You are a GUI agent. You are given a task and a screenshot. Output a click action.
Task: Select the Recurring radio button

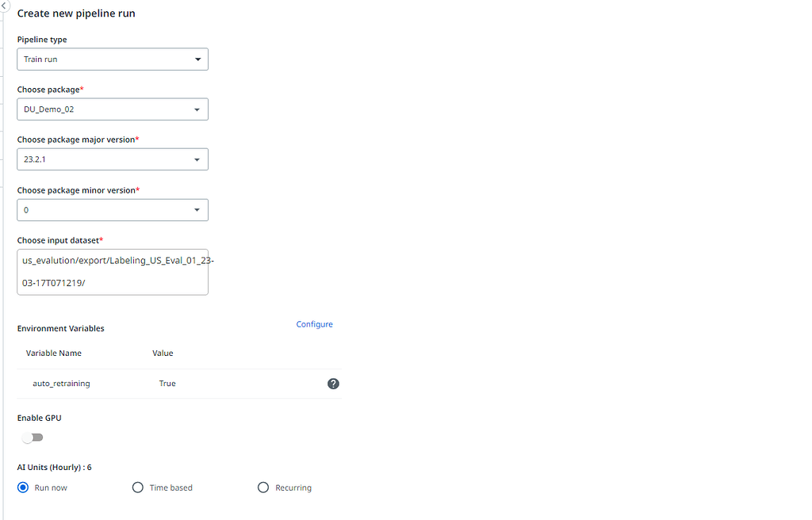[263, 487]
